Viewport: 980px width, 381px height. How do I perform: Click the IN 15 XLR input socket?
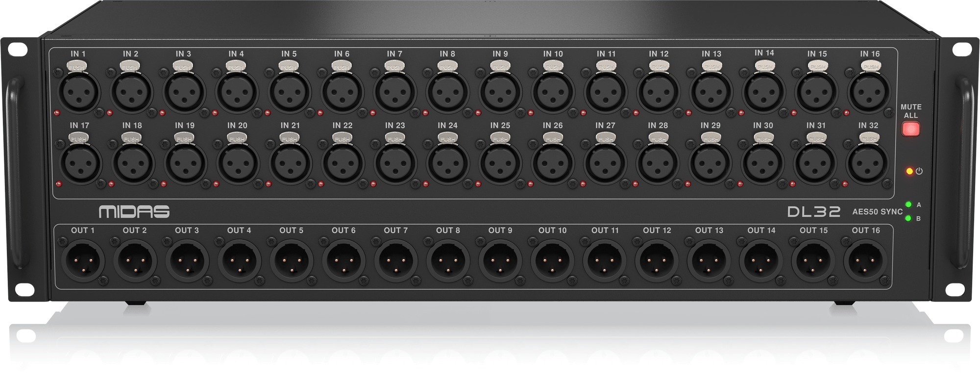(x=817, y=92)
